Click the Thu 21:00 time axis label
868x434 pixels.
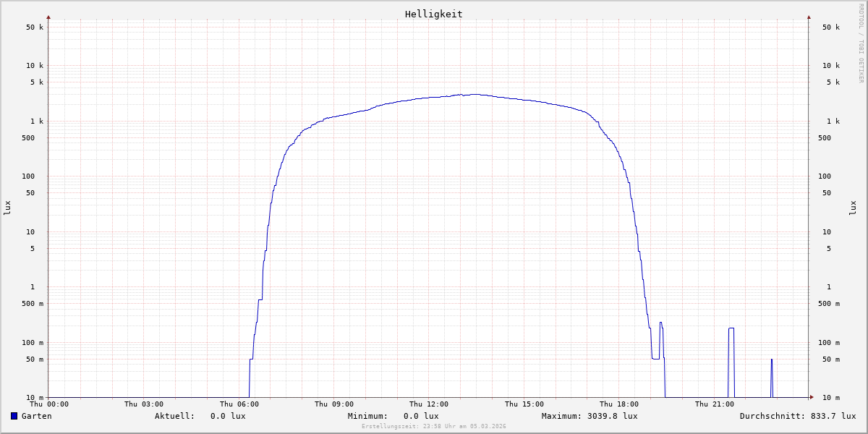pos(714,404)
